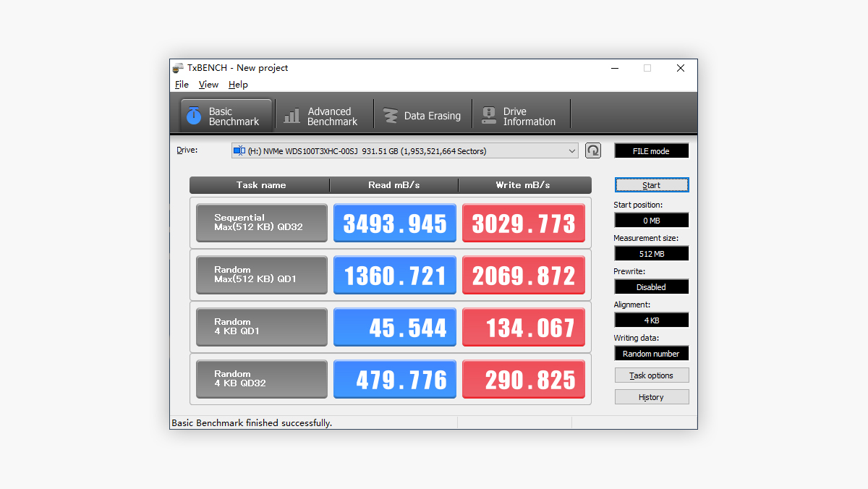Click the drive icon in Drive selector
The height and width of the screenshot is (489, 868).
(239, 150)
